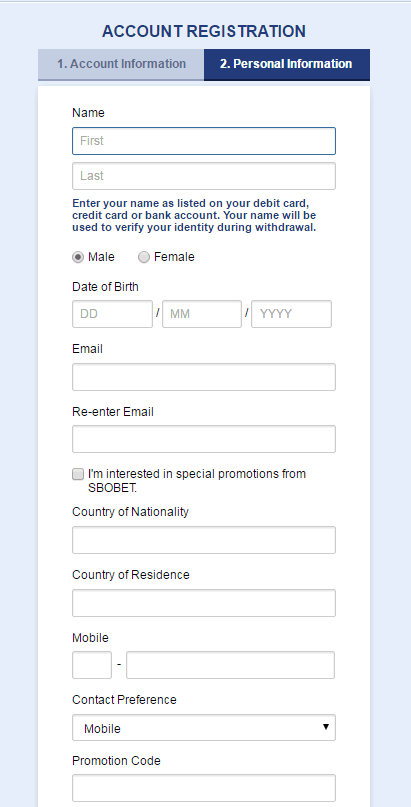Viewport: 411px width, 807px height.
Task: Tick the SBOBET special promotions checkbox
Action: [x=78, y=474]
